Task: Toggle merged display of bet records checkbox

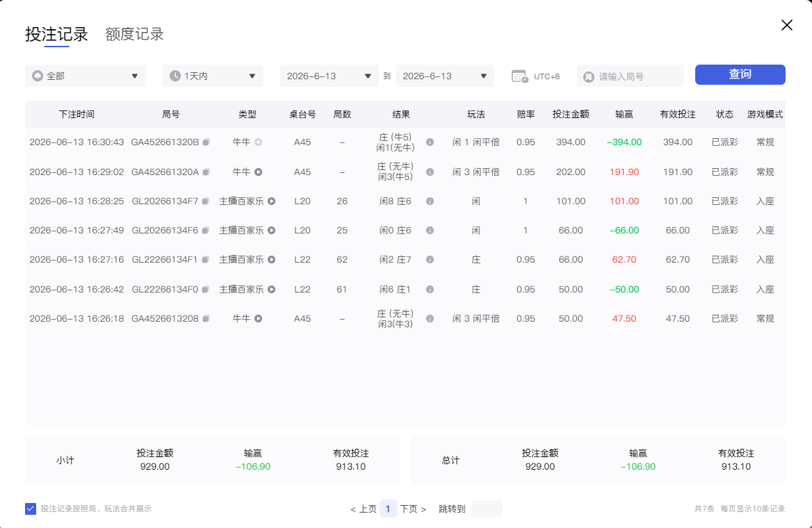Action: click(31, 509)
